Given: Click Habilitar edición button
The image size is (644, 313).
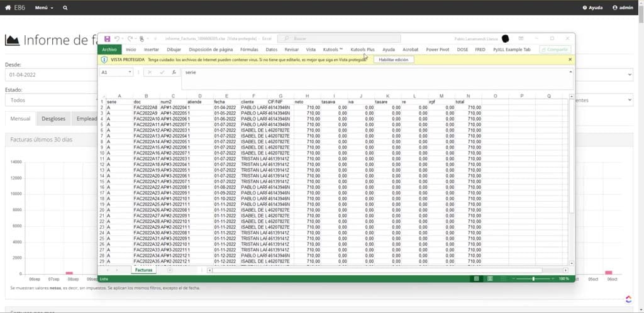Looking at the screenshot, I should coord(394,60).
